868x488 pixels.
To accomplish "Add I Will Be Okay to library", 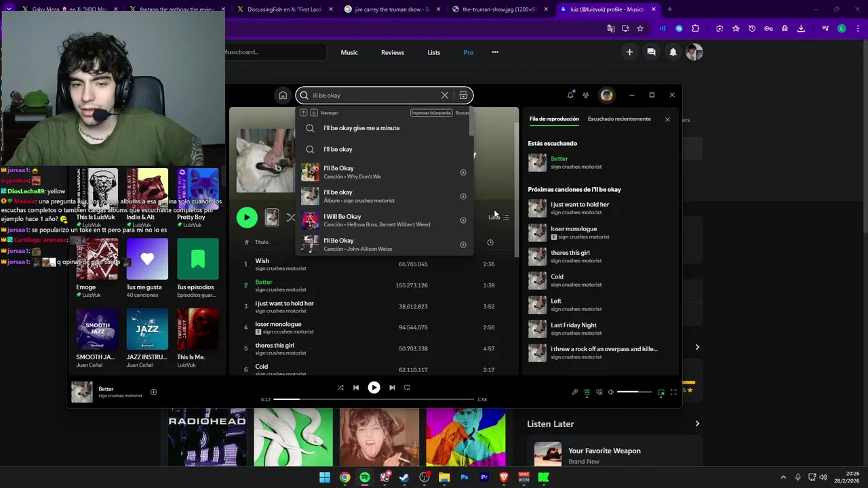I will tap(463, 220).
